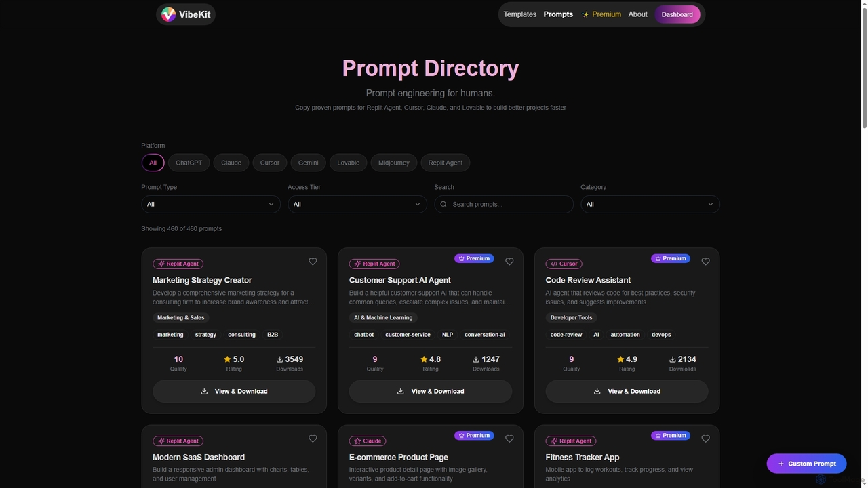
Task: Filter by Cursor platform chip
Action: pos(270,163)
